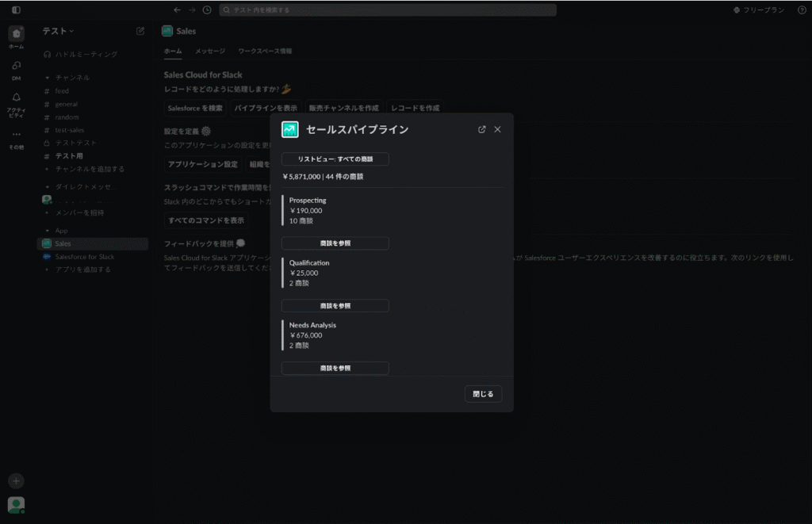Open the help question mark icon

[802, 10]
